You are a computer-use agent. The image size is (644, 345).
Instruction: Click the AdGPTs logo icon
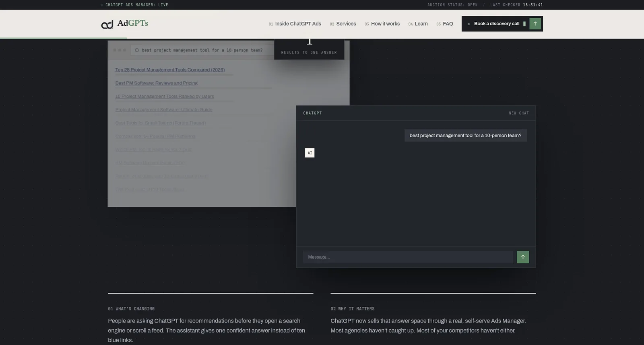click(x=107, y=25)
